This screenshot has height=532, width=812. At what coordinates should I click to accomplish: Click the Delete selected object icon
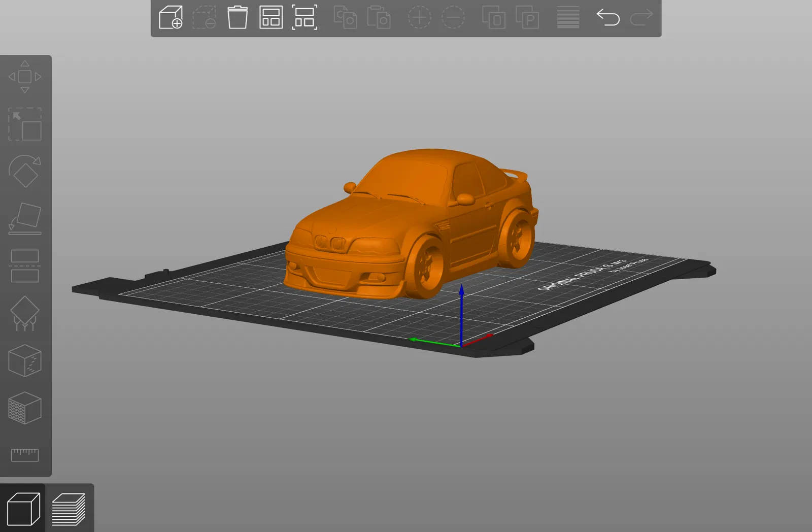tap(204, 18)
